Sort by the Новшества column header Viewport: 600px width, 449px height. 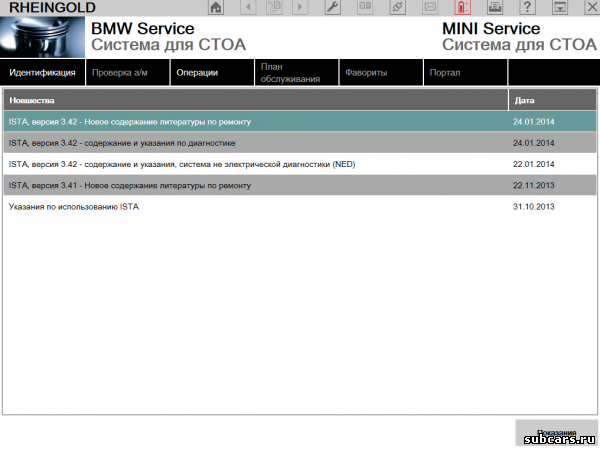click(x=256, y=100)
